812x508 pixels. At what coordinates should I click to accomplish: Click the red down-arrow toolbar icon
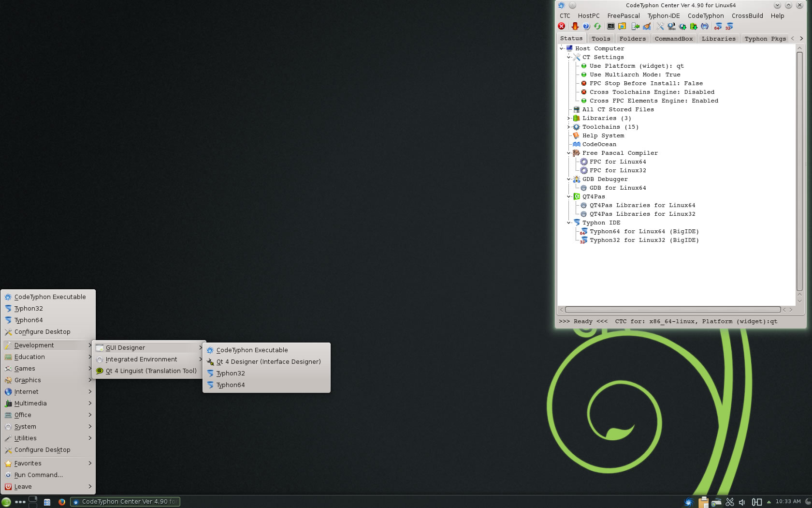coord(575,26)
